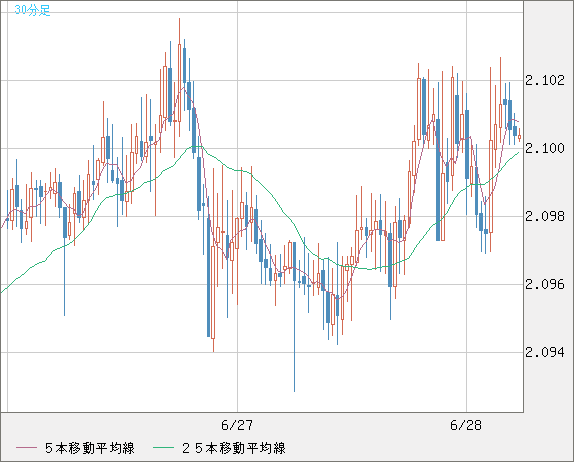Viewport: 574px width, 462px height.
Task: Select the 2.098 price axis label
Action: pyautogui.click(x=545, y=216)
